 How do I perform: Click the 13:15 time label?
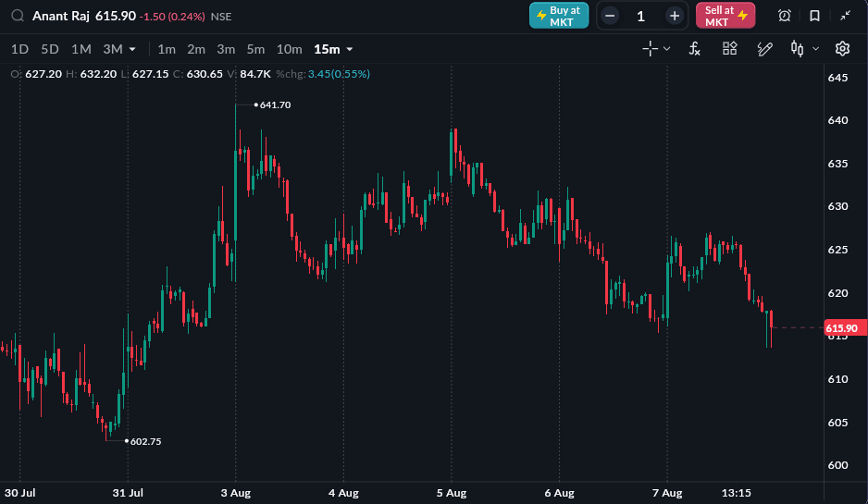tap(737, 493)
